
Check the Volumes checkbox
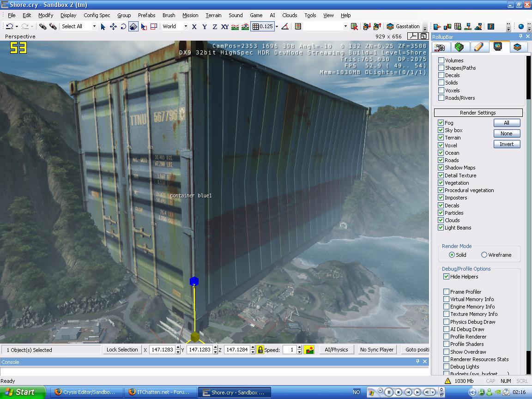tap(441, 60)
